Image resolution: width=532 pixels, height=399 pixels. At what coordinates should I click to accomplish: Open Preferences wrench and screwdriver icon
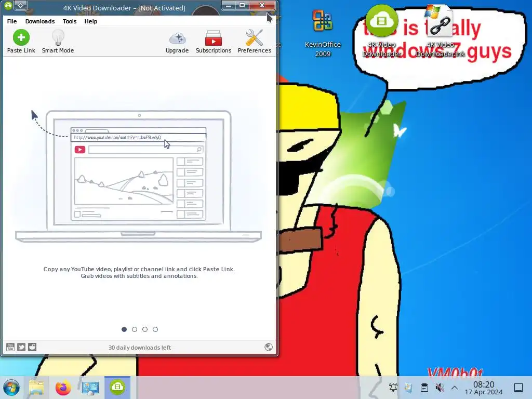pos(255,41)
